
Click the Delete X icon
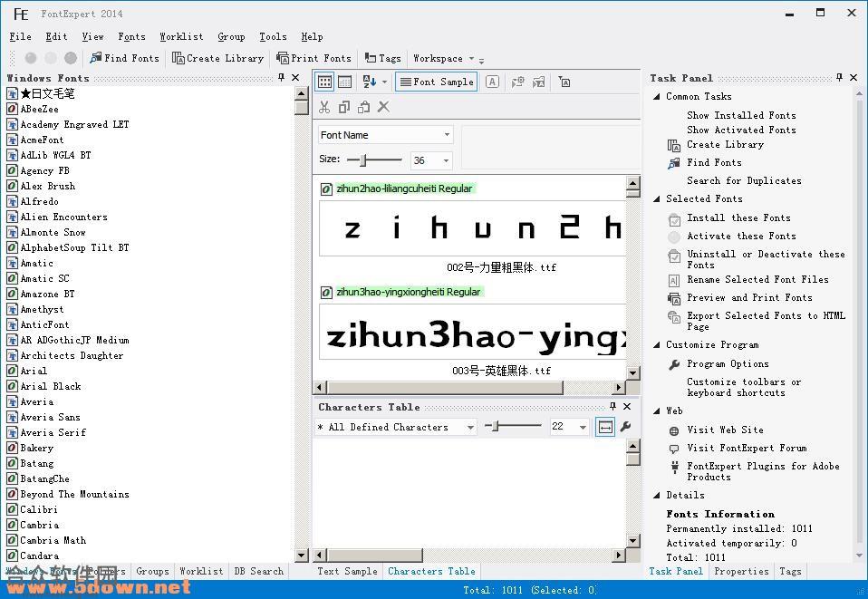pos(383,107)
